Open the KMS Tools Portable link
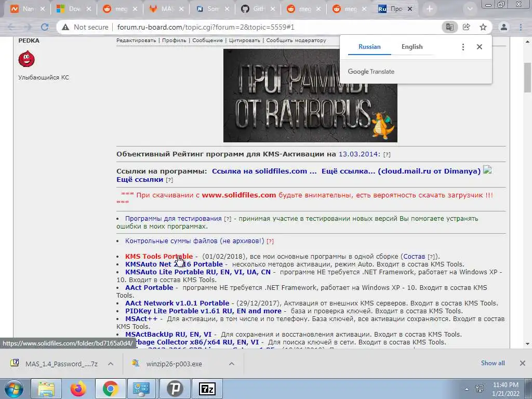 pos(159,257)
